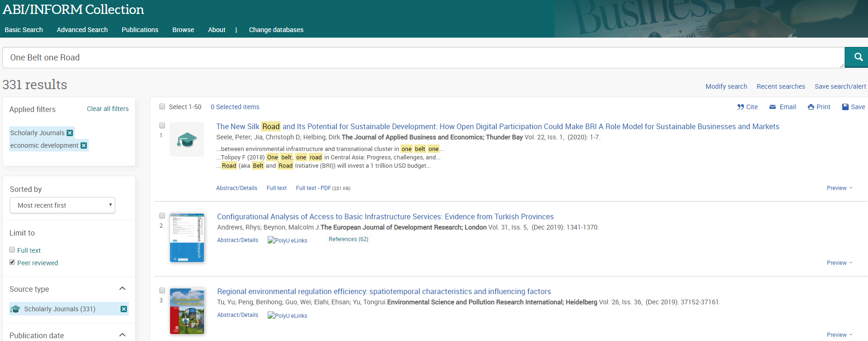
Task: Remove the economic development filter
Action: coord(84,145)
